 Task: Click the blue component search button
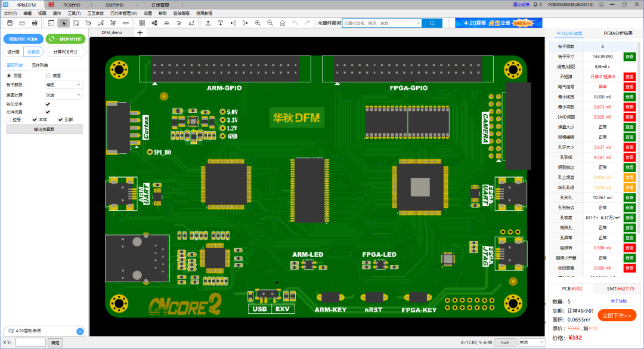[x=432, y=23]
